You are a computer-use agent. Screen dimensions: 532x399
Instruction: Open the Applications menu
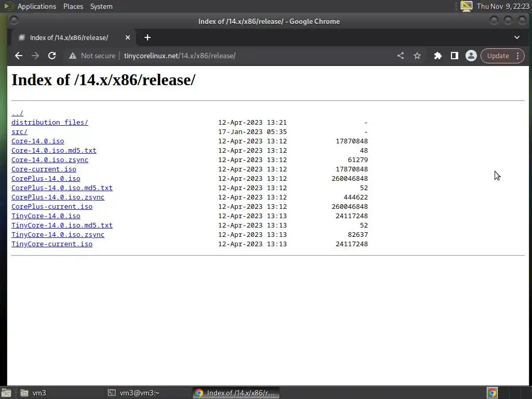(37, 6)
